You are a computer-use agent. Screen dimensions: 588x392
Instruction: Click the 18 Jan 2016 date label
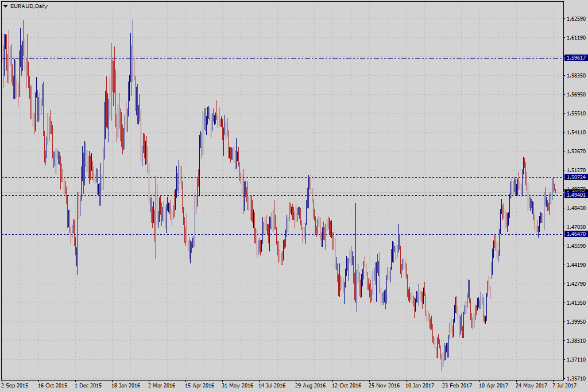click(125, 386)
